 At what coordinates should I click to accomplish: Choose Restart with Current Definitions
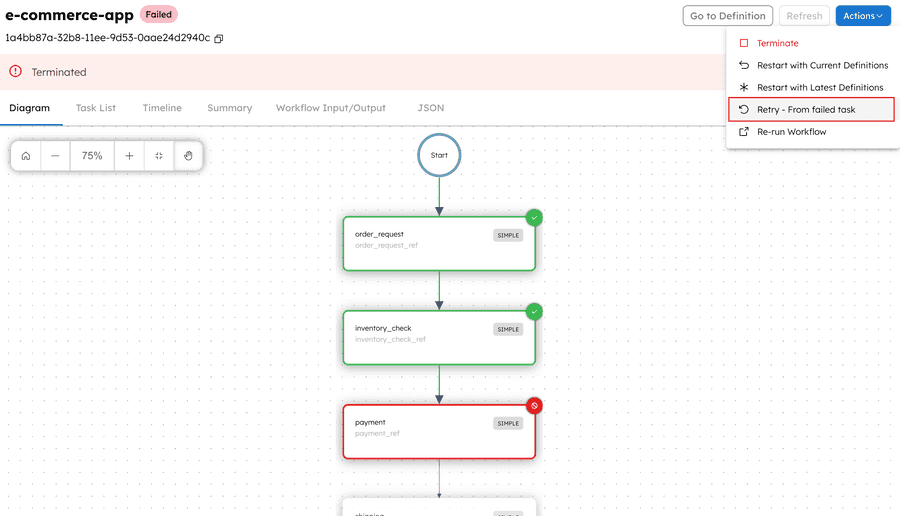tap(813, 65)
